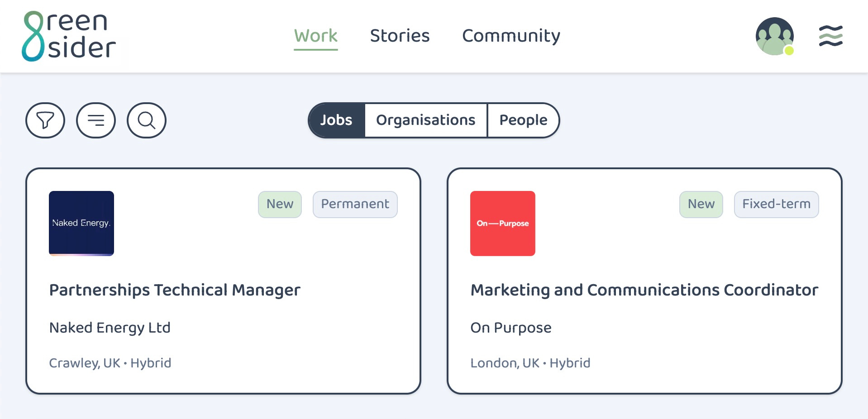Open the wavy lines menu icon
Screen dimensions: 868x419
point(831,36)
